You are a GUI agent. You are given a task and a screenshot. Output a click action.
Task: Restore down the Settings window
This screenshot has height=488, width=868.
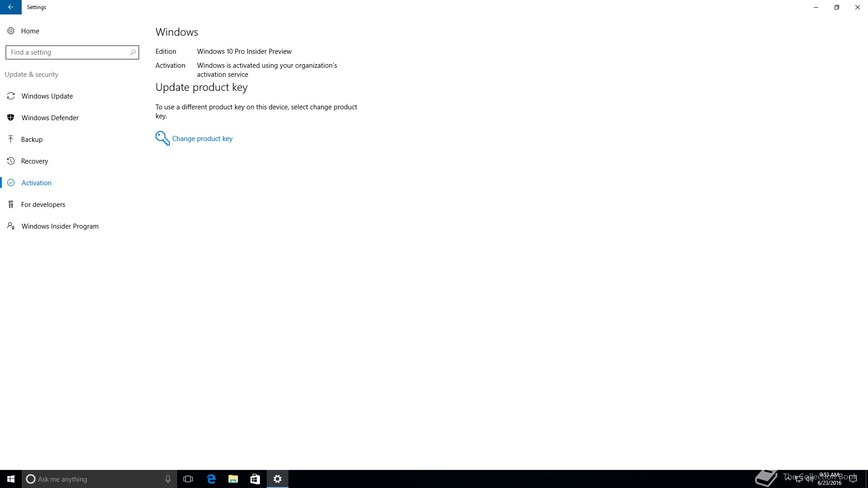coord(837,7)
